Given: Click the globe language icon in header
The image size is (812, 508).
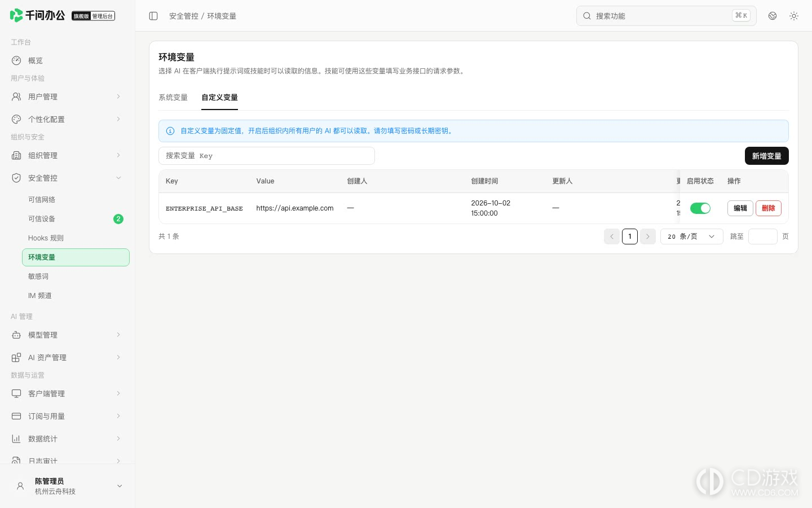Looking at the screenshot, I should pos(773,16).
